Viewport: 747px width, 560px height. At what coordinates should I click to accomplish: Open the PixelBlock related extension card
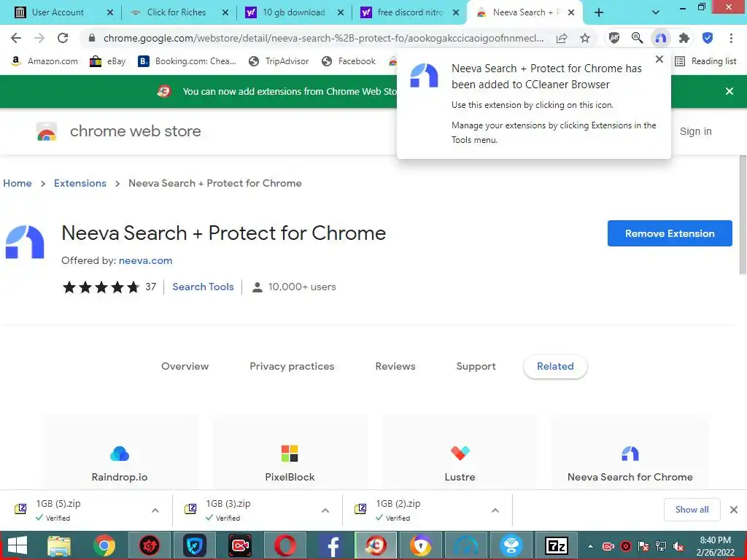tap(290, 452)
